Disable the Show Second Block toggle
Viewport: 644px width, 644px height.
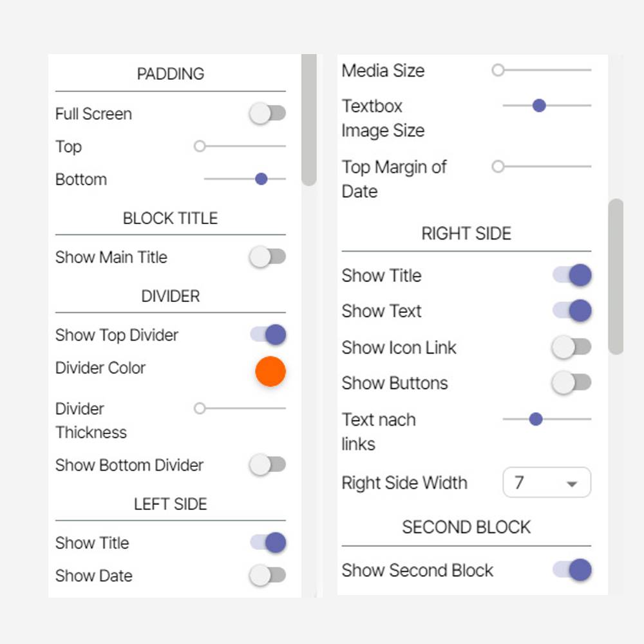pyautogui.click(x=572, y=570)
